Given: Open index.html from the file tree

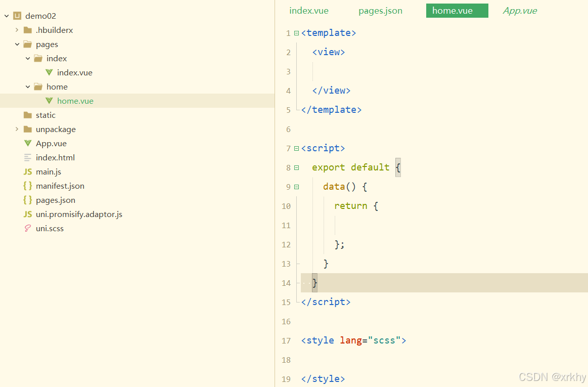Looking at the screenshot, I should pyautogui.click(x=56, y=158).
